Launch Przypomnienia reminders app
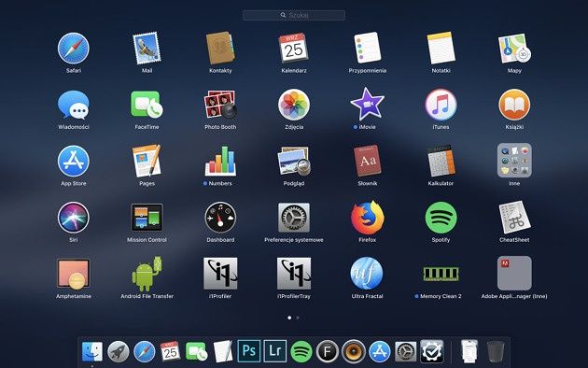Viewport: 588px width, 368px height. [x=367, y=49]
